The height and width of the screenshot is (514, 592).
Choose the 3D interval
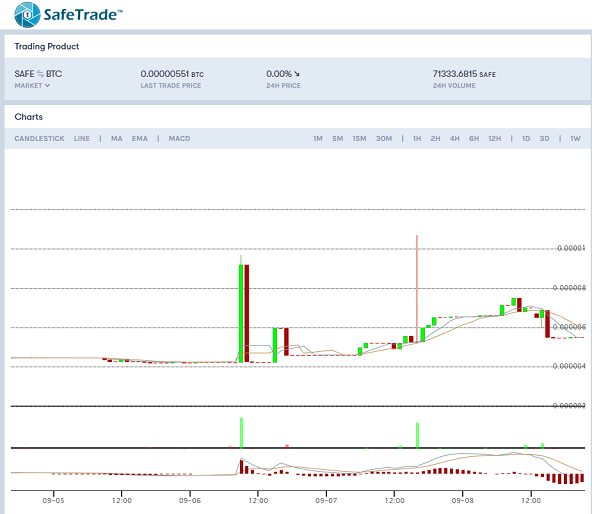[x=544, y=139]
